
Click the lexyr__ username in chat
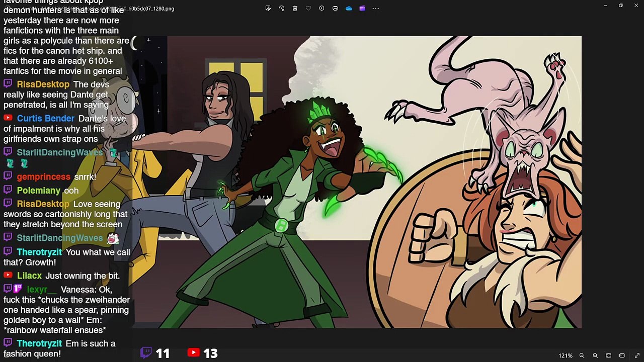[41, 289]
